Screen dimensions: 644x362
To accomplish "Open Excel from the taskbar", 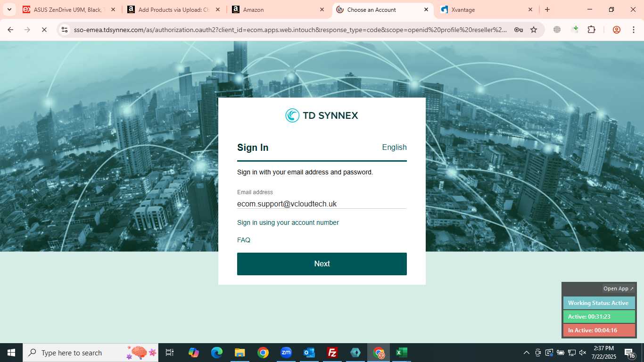I will (402, 353).
